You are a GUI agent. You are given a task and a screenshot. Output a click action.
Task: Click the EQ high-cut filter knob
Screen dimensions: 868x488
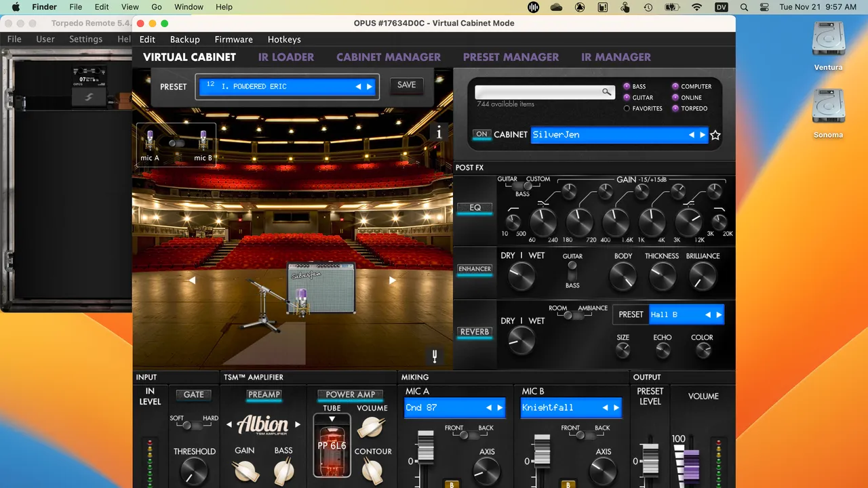(719, 222)
